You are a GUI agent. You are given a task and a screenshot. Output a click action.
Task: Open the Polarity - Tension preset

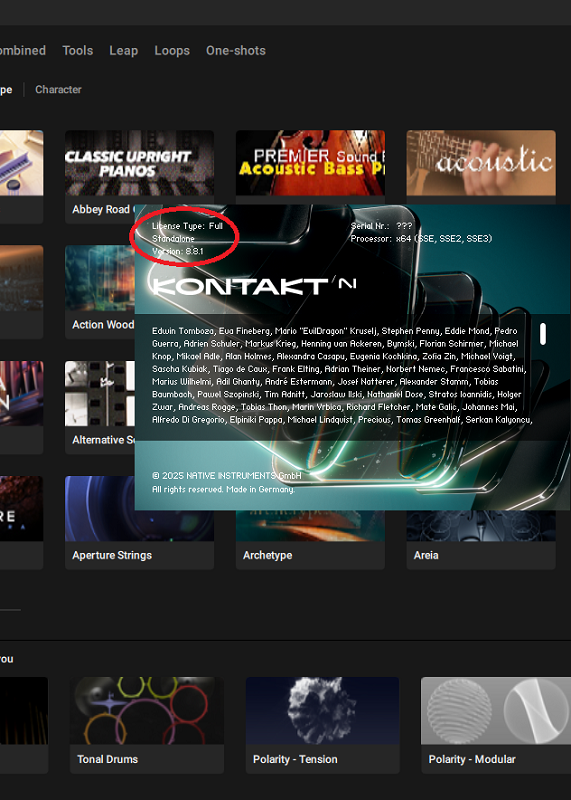pos(322,725)
